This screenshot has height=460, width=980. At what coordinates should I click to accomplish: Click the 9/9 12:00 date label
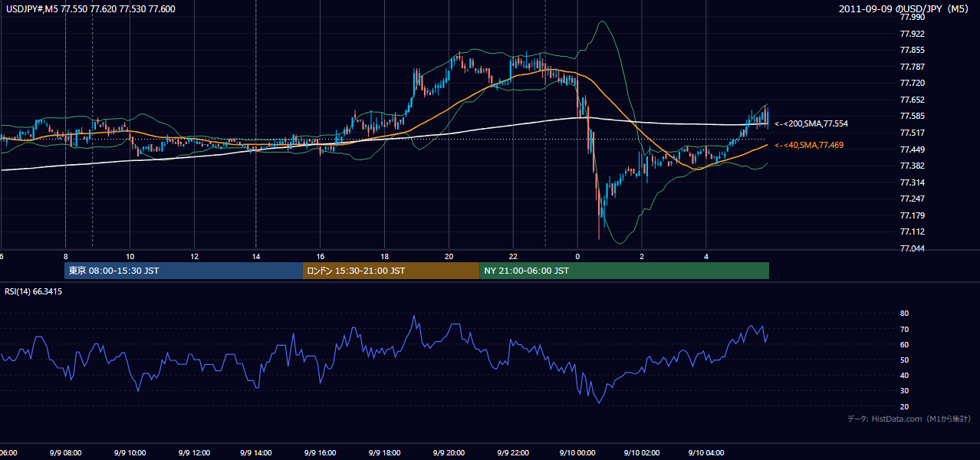[194, 453]
